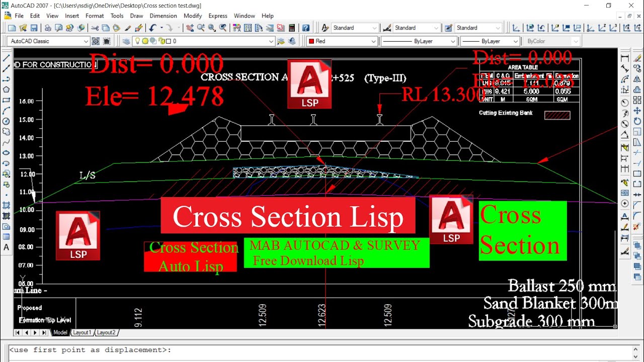Switch to the Model tab

60,332
